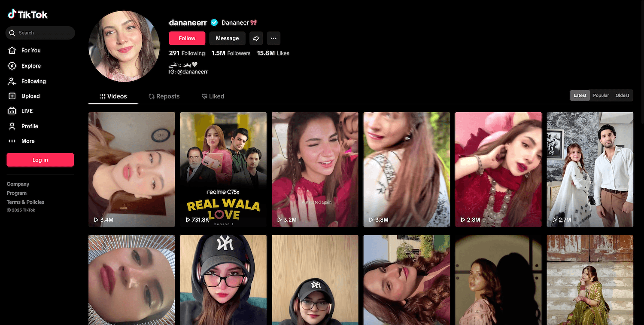Go to Following in the sidebar
Image resolution: width=644 pixels, height=325 pixels.
coord(33,81)
